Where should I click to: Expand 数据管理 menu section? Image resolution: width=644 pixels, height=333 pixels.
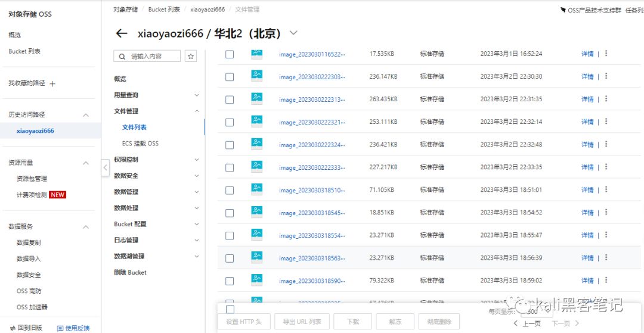tap(197, 192)
